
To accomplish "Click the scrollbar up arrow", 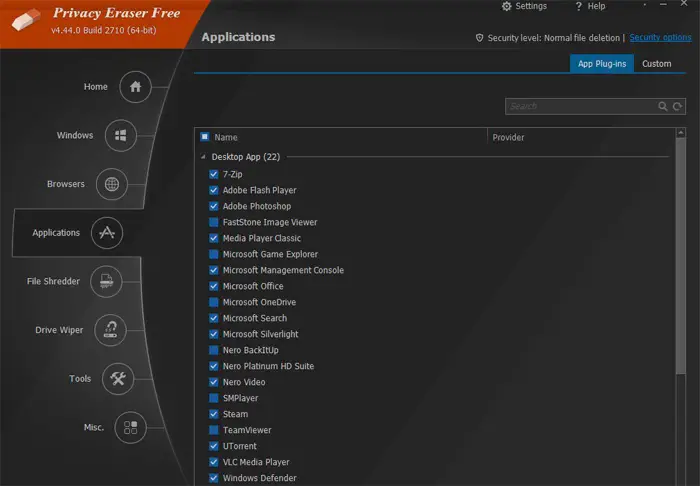I will pos(680,132).
